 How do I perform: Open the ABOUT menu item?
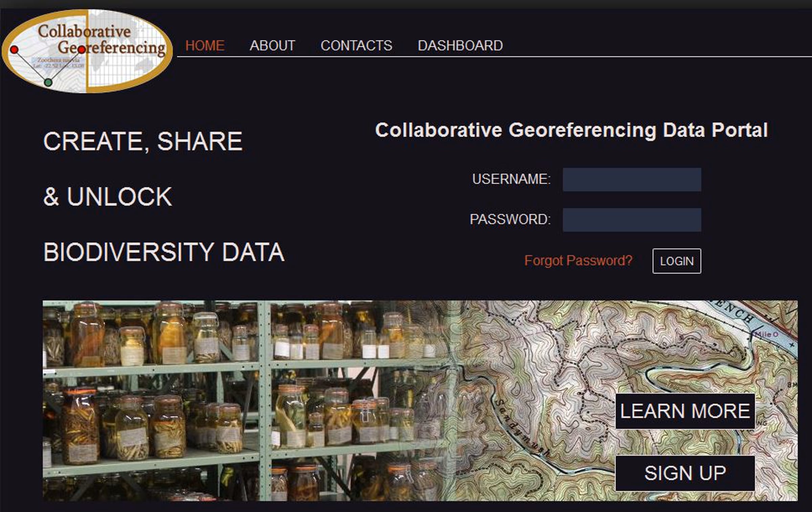(x=272, y=46)
